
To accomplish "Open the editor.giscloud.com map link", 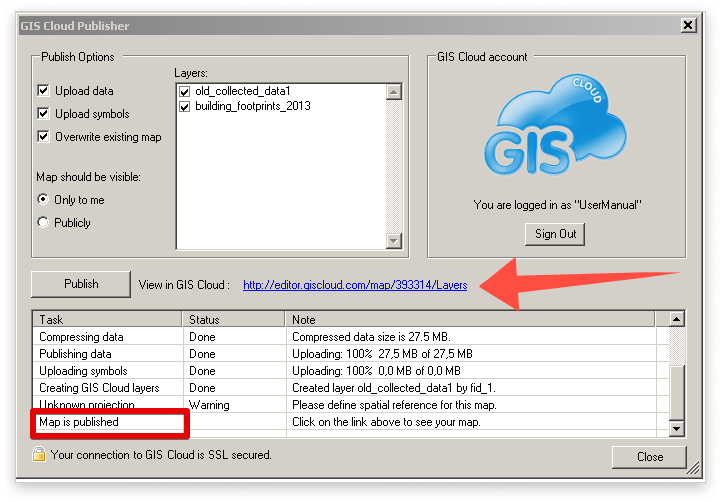I will pyautogui.click(x=355, y=285).
